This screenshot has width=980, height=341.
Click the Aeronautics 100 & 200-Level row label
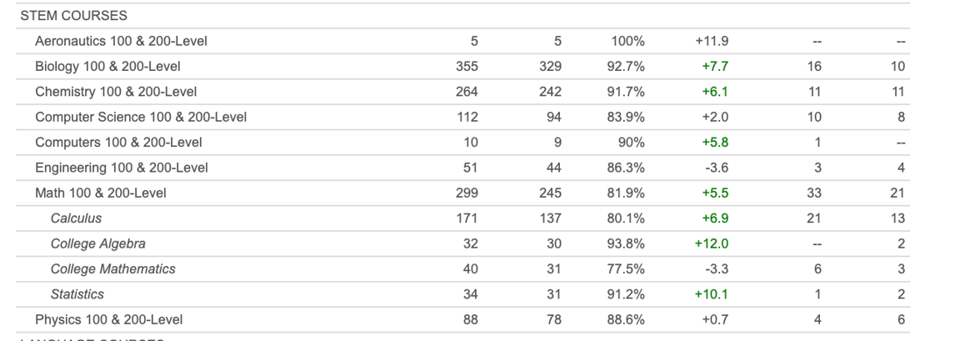coord(120,41)
